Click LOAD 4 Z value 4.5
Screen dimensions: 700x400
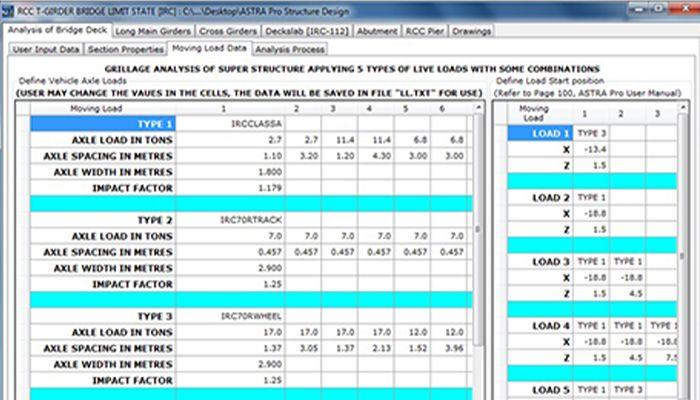click(x=627, y=358)
